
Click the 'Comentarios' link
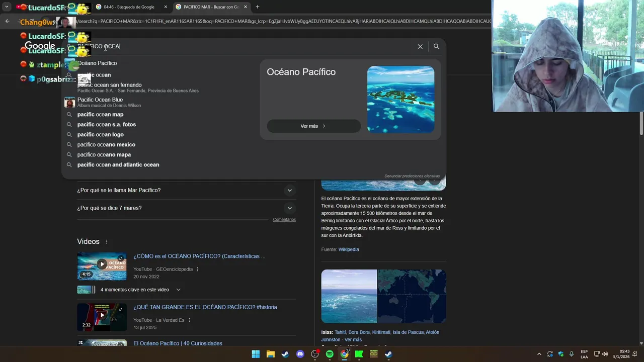[284, 220]
